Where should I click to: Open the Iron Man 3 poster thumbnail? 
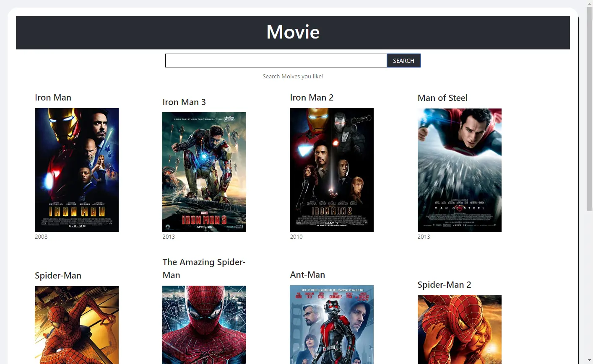pos(204,172)
